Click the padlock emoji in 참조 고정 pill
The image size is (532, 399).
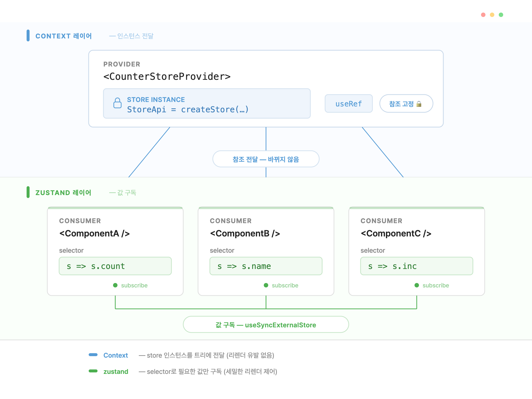pyautogui.click(x=419, y=104)
